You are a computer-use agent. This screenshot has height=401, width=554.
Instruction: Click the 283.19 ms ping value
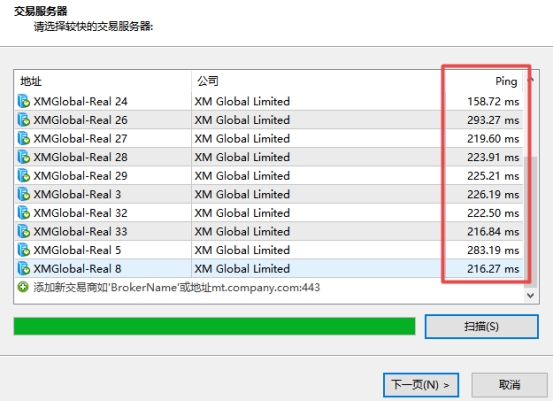pos(493,250)
